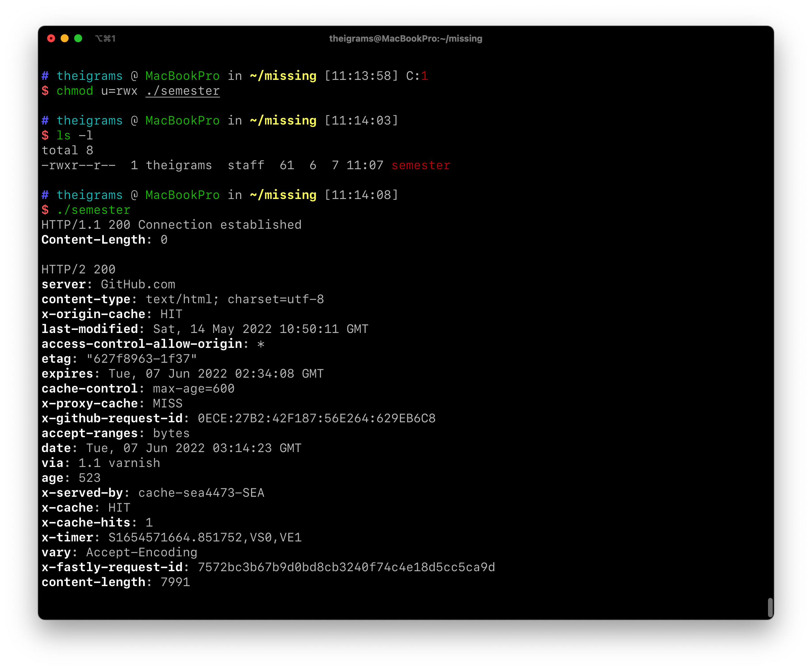Click the ./semester command text at last prompt
Viewport: 812px width, 670px height.
(x=93, y=210)
